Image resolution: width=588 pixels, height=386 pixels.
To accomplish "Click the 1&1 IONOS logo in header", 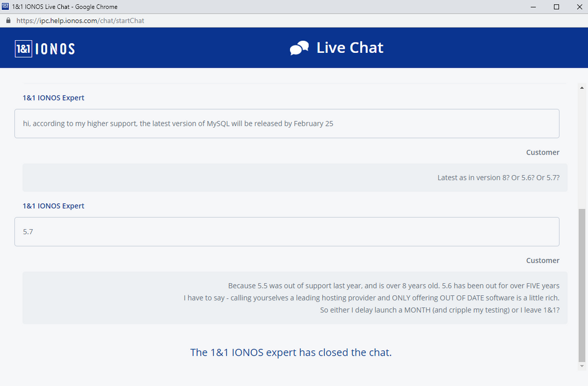I will (x=45, y=49).
